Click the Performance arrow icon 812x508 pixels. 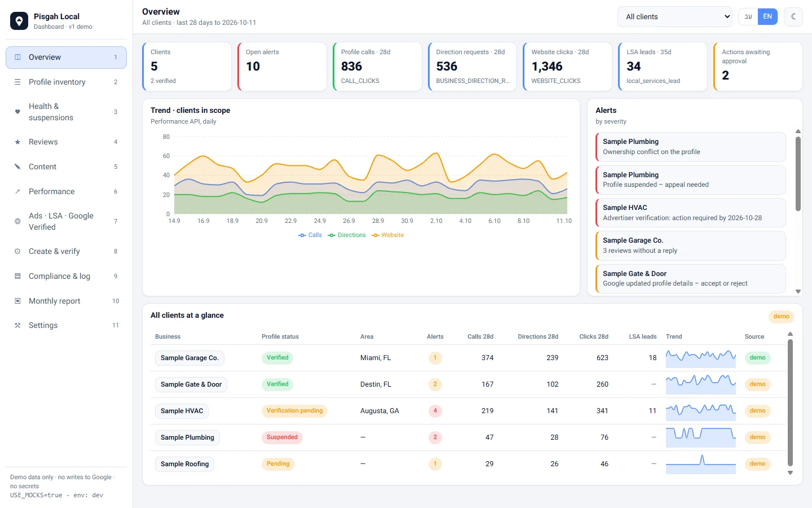(x=17, y=191)
